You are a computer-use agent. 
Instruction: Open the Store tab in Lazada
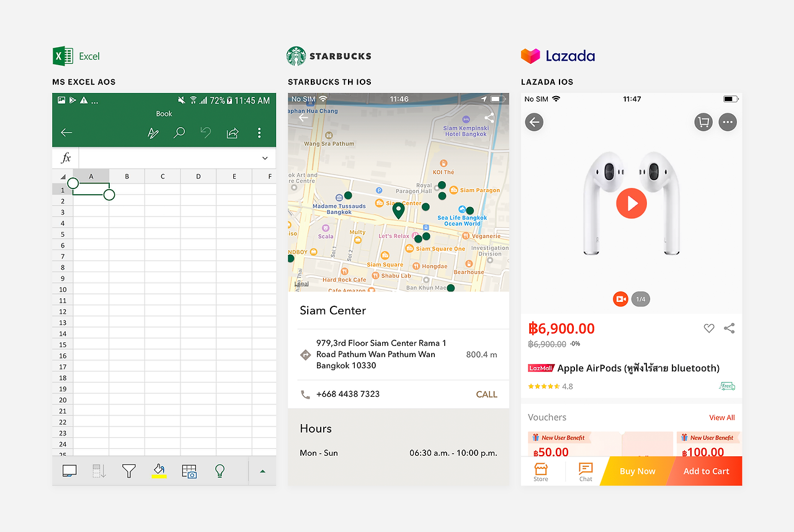click(541, 472)
